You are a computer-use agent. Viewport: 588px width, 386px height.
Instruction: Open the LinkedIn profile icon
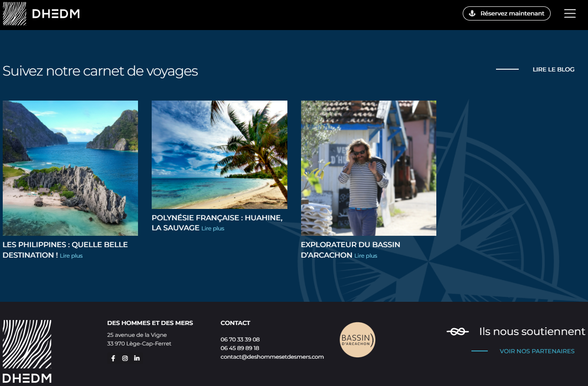pyautogui.click(x=137, y=358)
